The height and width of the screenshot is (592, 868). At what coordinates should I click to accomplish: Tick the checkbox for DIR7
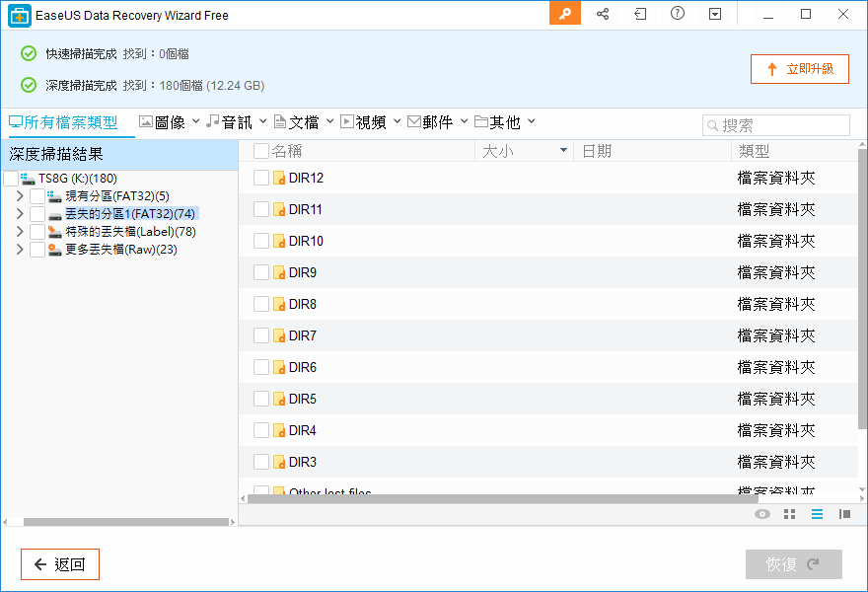261,335
